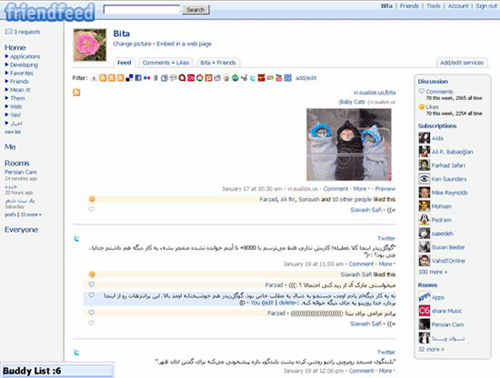
Task: Click Embed in a web page link
Action: [184, 44]
